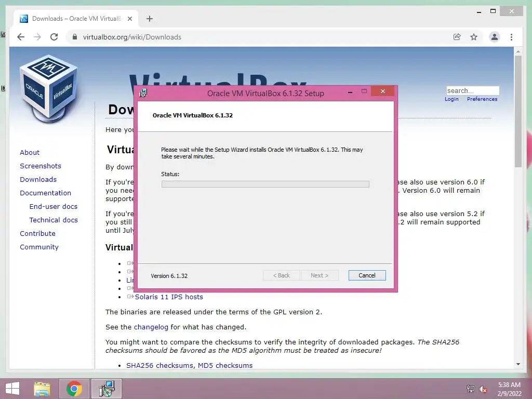Open Technical docs link
The image size is (532, 399).
54,220
